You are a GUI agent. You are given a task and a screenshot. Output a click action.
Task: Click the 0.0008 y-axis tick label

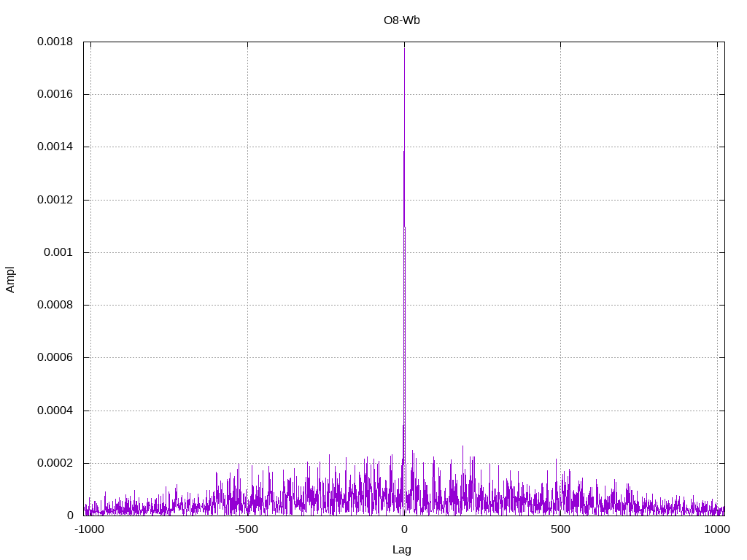coord(55,305)
